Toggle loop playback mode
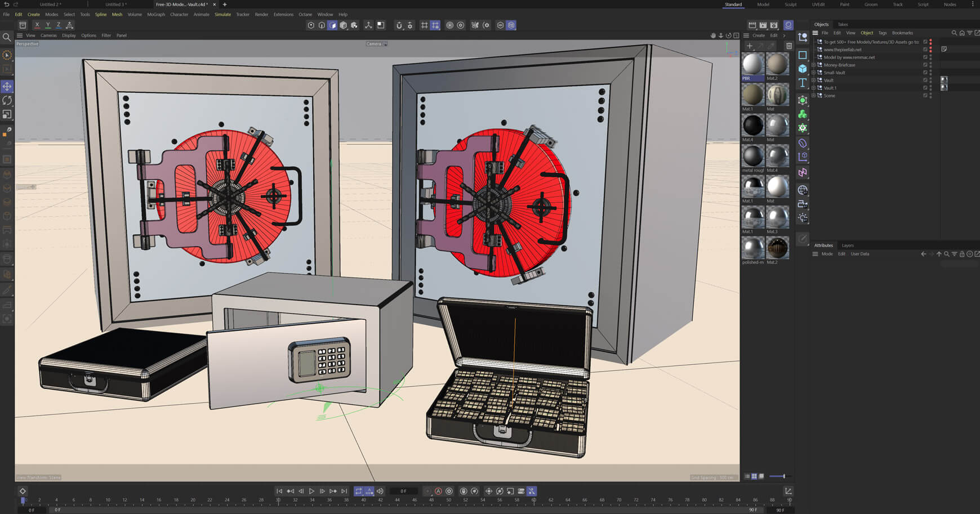This screenshot has width=980, height=514. 359,491
